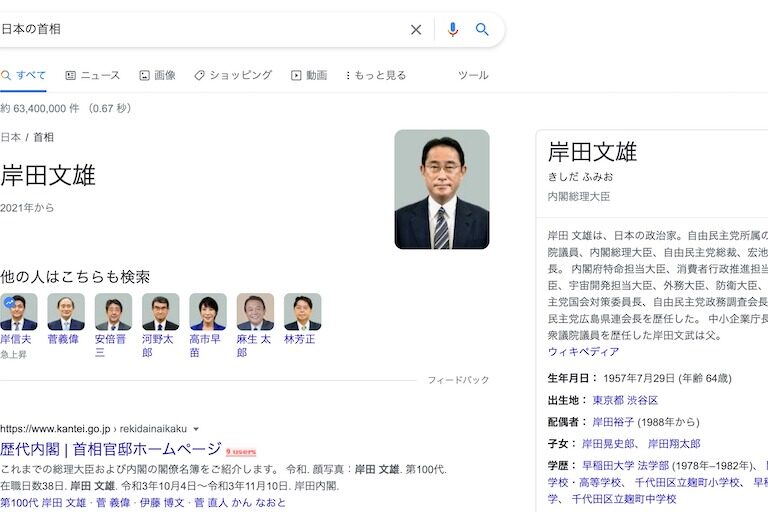The image size is (768, 512).
Task: Open the 岸田晃史郎 link
Action: [x=608, y=444]
